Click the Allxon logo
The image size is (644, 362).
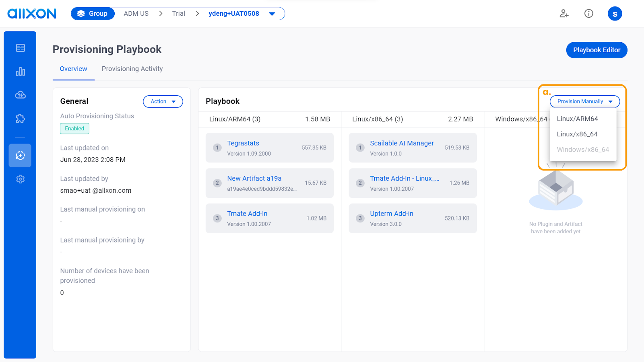tap(32, 14)
